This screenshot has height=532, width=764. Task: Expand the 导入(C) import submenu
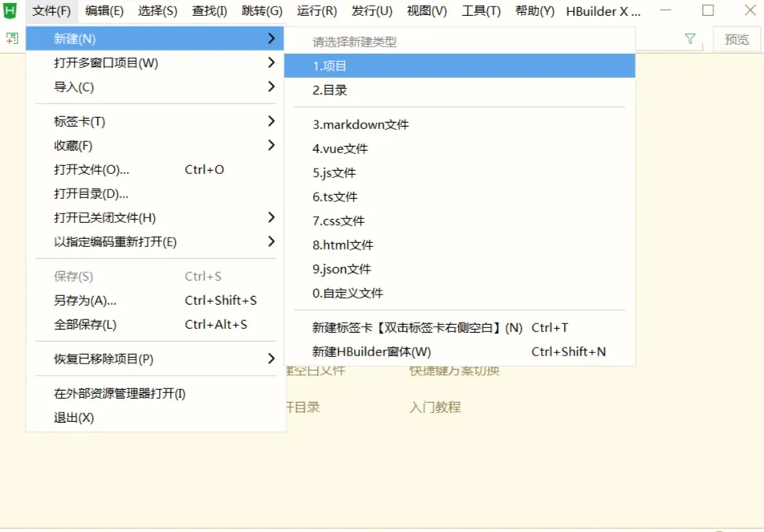(74, 87)
